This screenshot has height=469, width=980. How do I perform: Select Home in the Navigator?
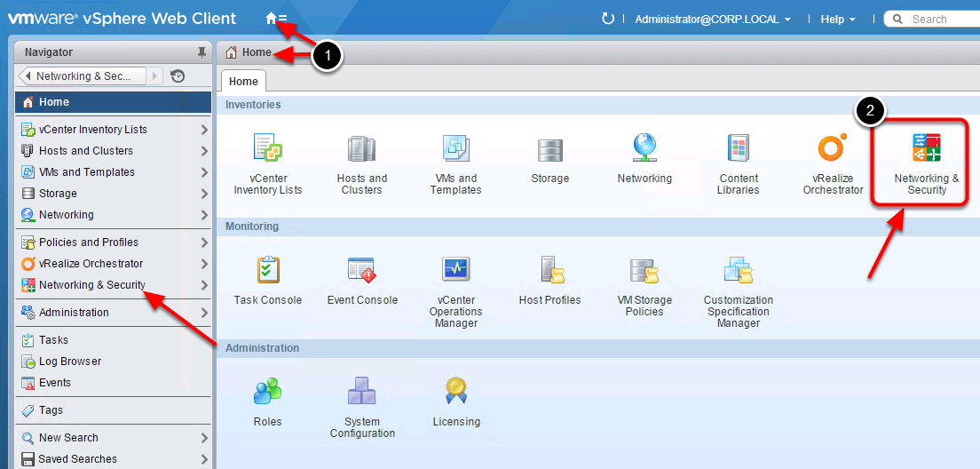point(114,102)
